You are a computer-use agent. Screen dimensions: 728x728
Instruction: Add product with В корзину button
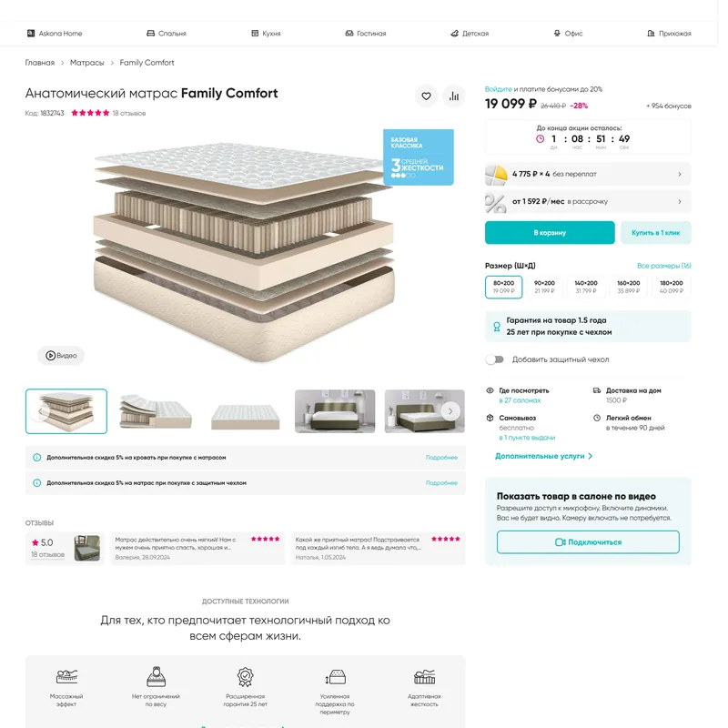(550, 233)
